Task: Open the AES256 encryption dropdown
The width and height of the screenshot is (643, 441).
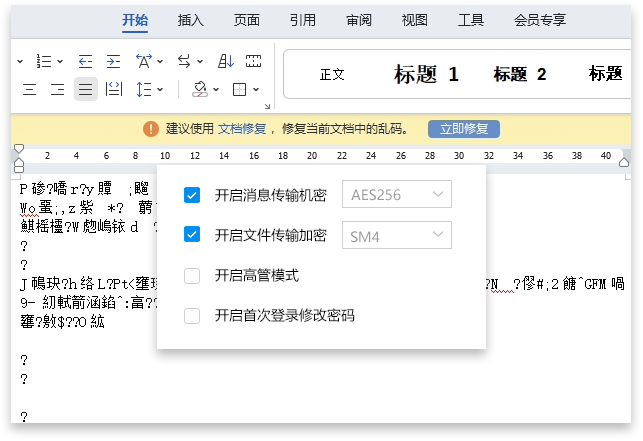Action: coord(397,194)
